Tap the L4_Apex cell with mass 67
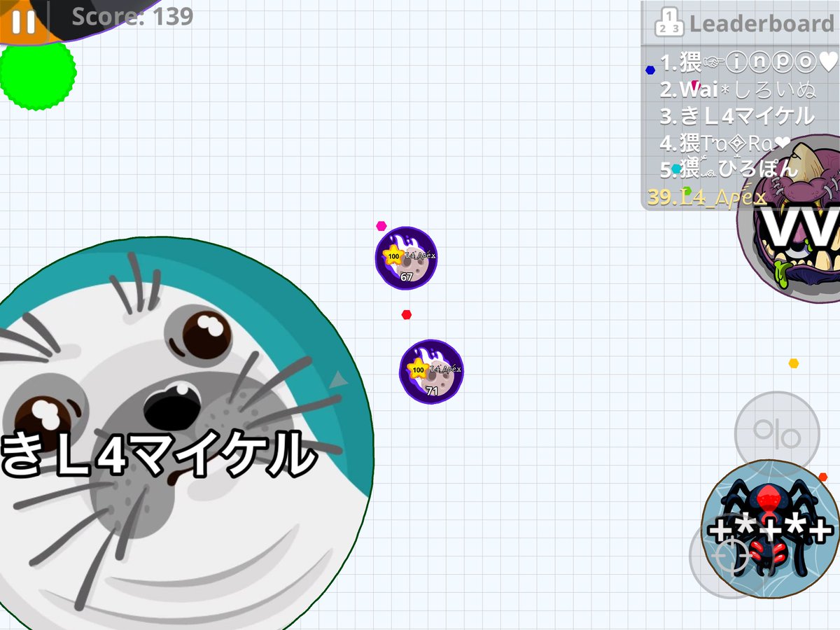The image size is (840, 630). (x=406, y=258)
